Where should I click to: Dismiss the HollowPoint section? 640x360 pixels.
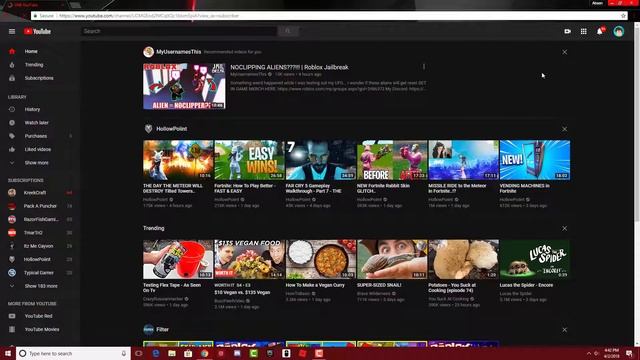(564, 129)
